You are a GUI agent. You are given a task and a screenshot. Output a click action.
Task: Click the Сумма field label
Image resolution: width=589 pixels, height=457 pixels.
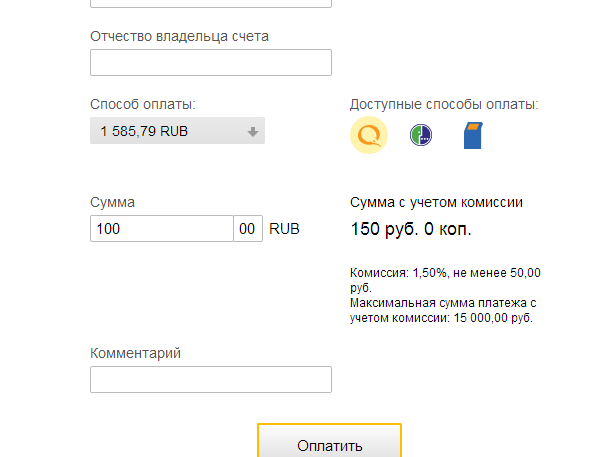tap(112, 202)
